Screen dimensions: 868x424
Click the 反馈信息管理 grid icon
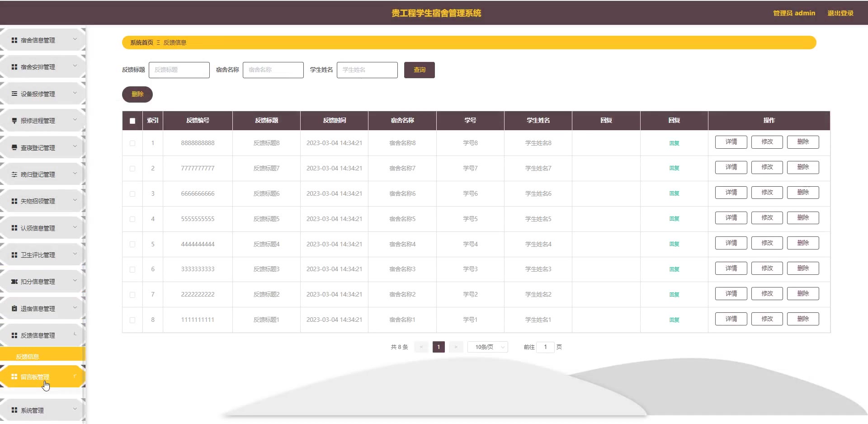click(14, 335)
